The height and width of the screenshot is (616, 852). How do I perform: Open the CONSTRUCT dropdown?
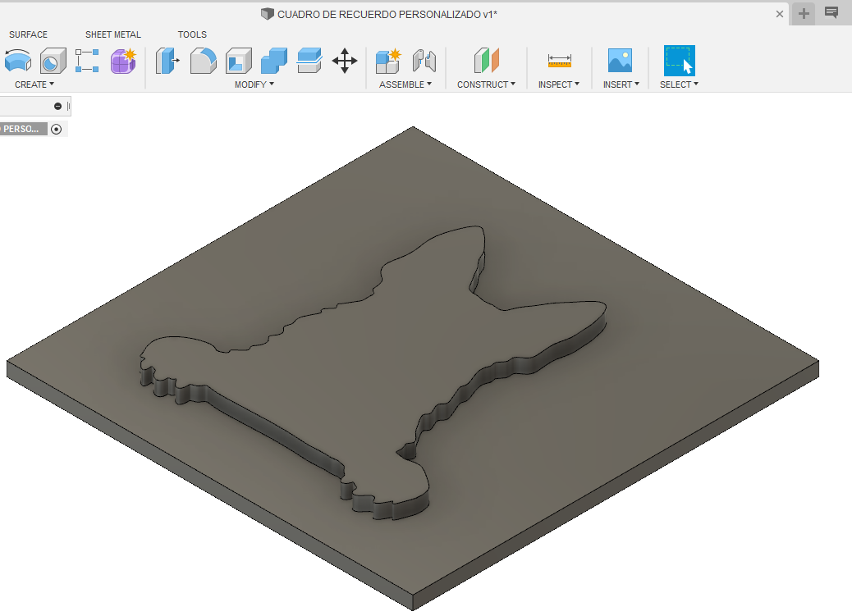pyautogui.click(x=486, y=84)
